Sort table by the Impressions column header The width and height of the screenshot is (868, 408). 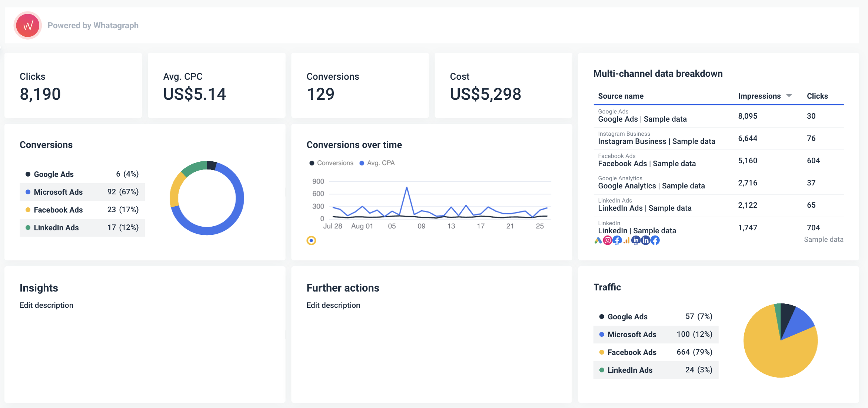759,96
